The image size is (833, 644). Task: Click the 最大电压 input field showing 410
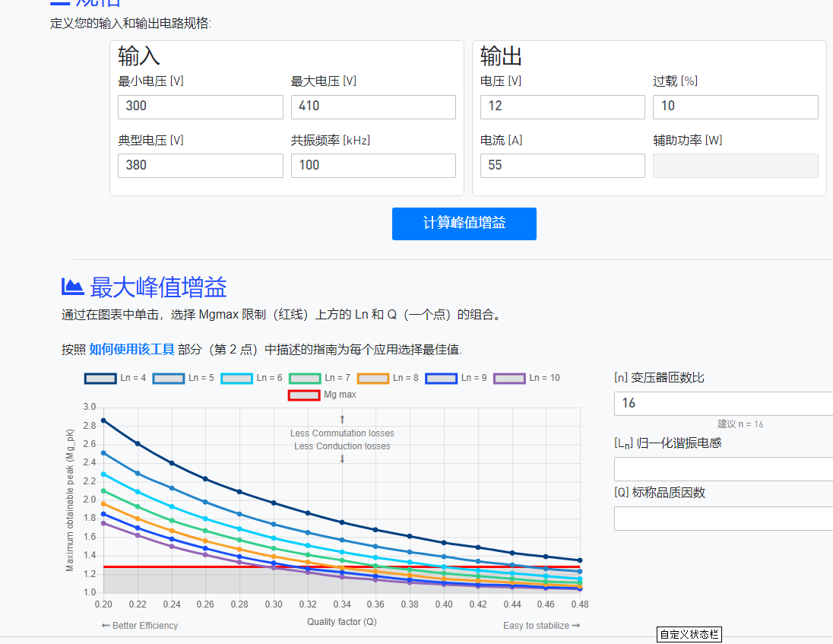pos(373,106)
